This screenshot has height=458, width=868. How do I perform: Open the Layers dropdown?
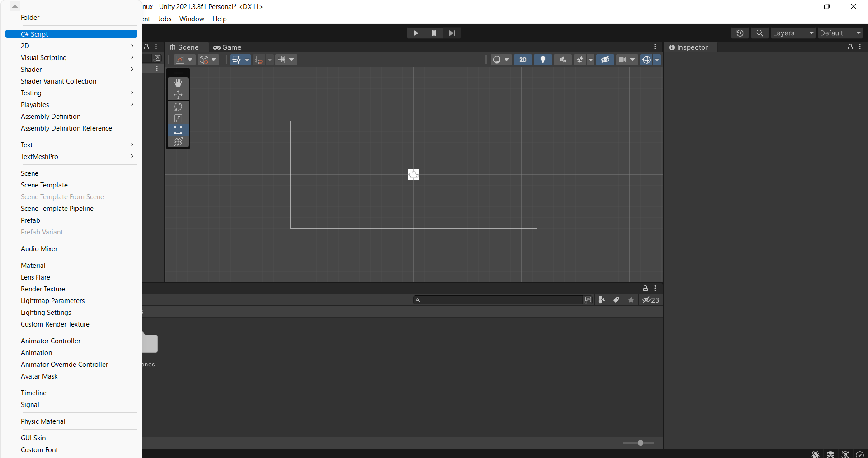coord(793,33)
